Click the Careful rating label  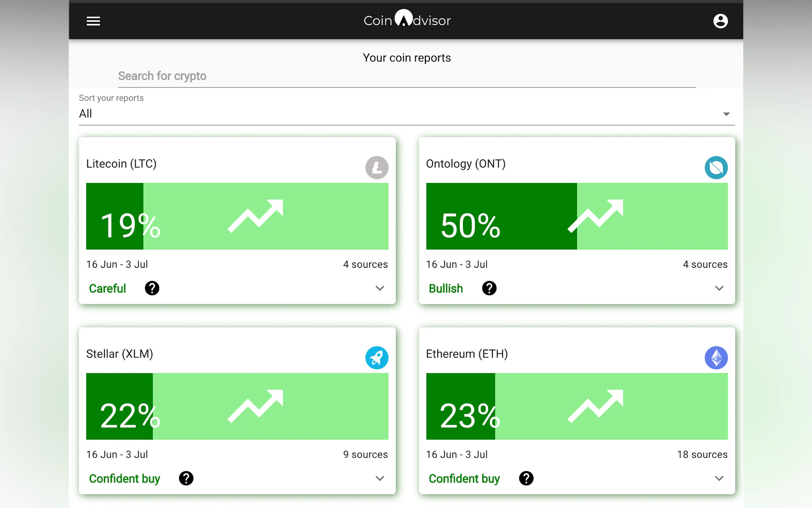click(x=107, y=288)
